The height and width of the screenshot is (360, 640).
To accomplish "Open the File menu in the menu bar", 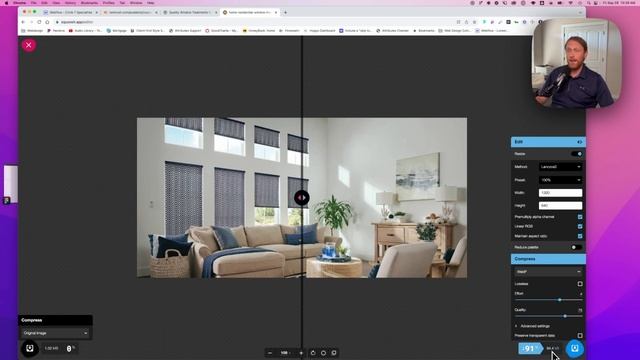I will (33, 3).
